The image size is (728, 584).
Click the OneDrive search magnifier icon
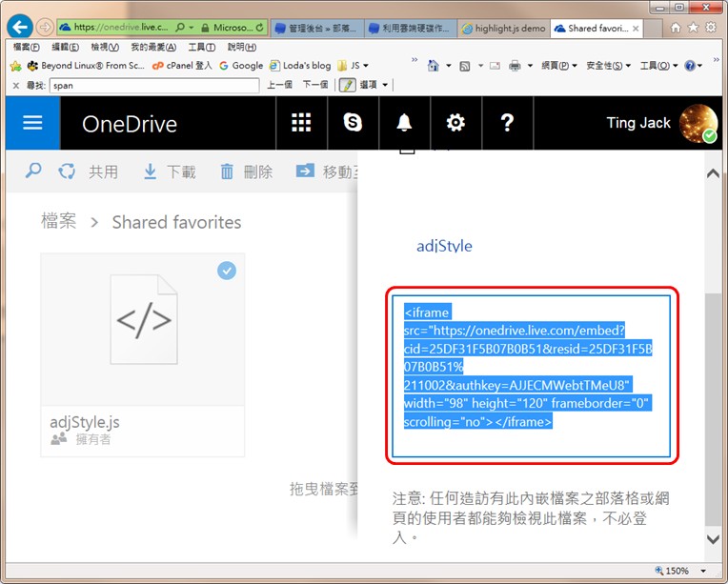click(x=33, y=171)
